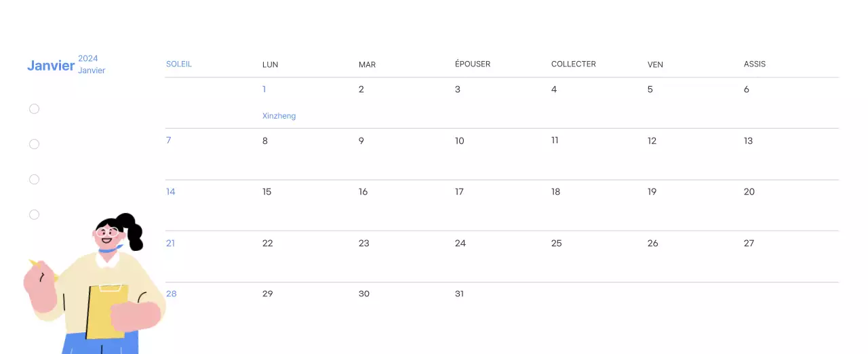Check the bottom circle above the illustration
This screenshot has width=868, height=354.
(x=35, y=214)
